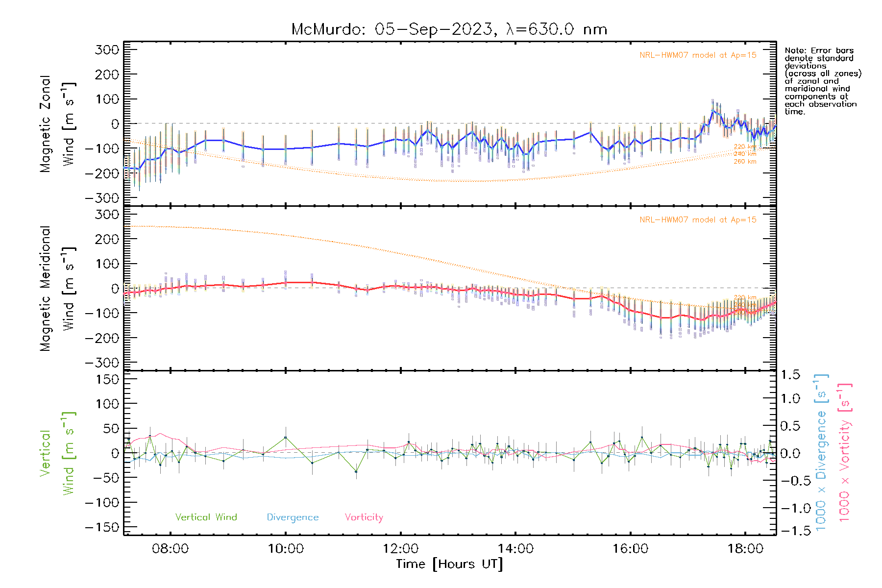Select the pink Vorticity legend label
The image size is (882, 588).
[364, 517]
